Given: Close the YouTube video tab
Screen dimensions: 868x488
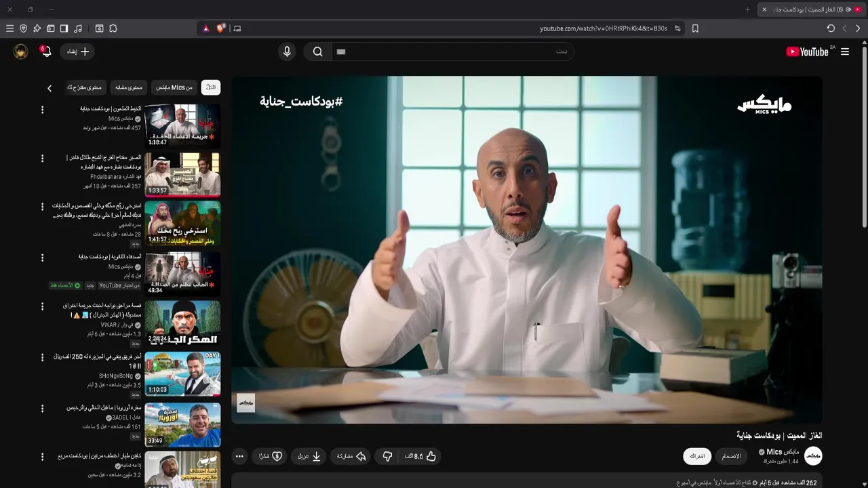Looking at the screenshot, I should coord(764,9).
